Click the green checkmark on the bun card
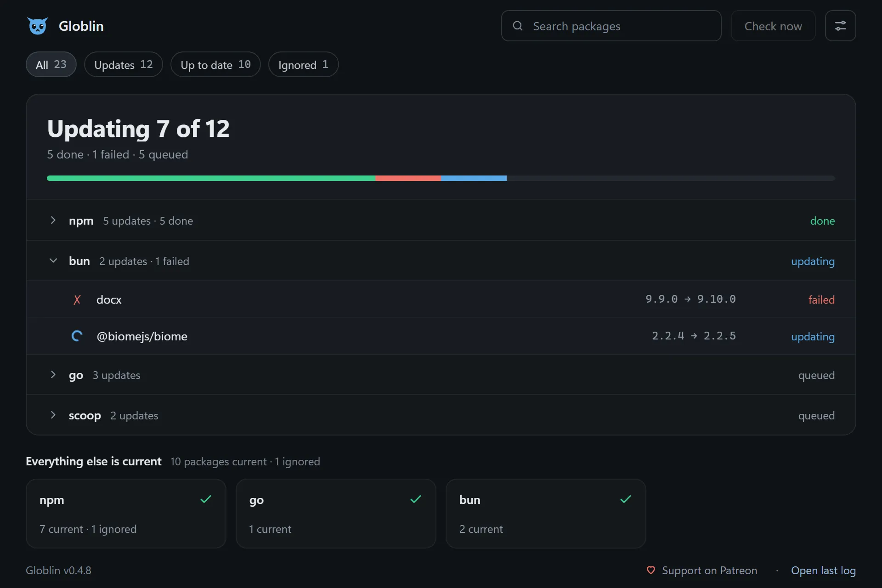The height and width of the screenshot is (588, 882). coord(626,499)
